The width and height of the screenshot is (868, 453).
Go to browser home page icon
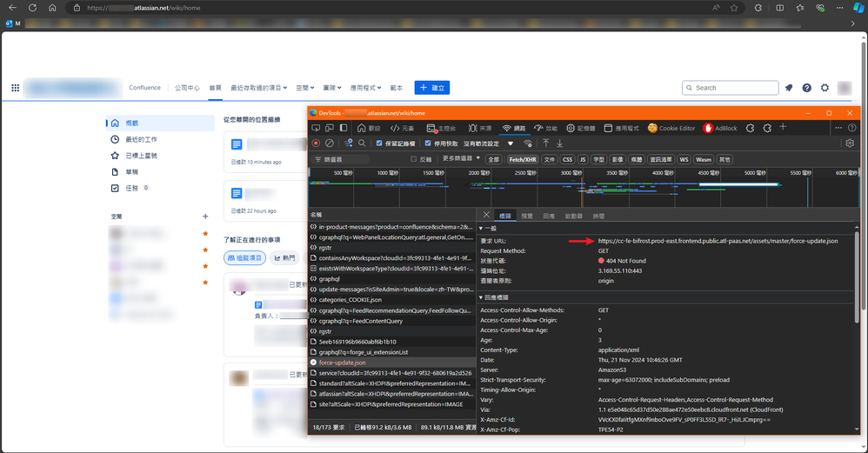pos(52,8)
